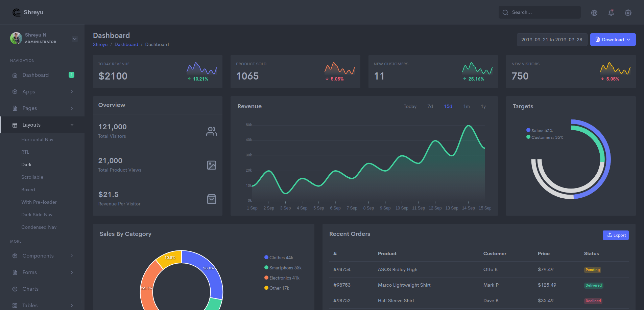Expand the Pages menu chevron
Image resolution: width=644 pixels, height=310 pixels.
(72, 108)
